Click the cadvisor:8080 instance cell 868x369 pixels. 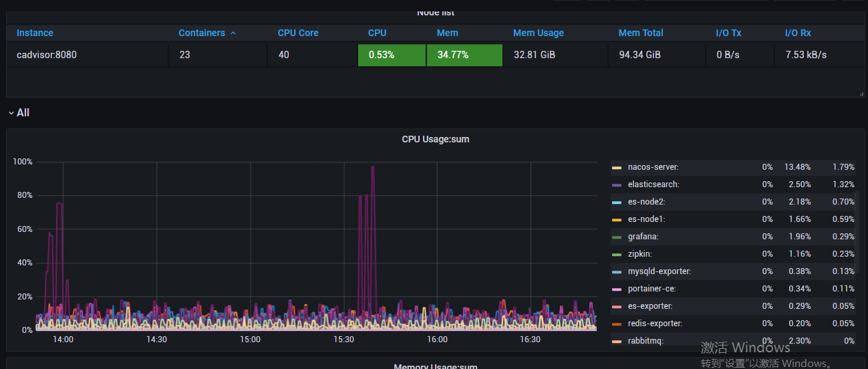(47, 55)
